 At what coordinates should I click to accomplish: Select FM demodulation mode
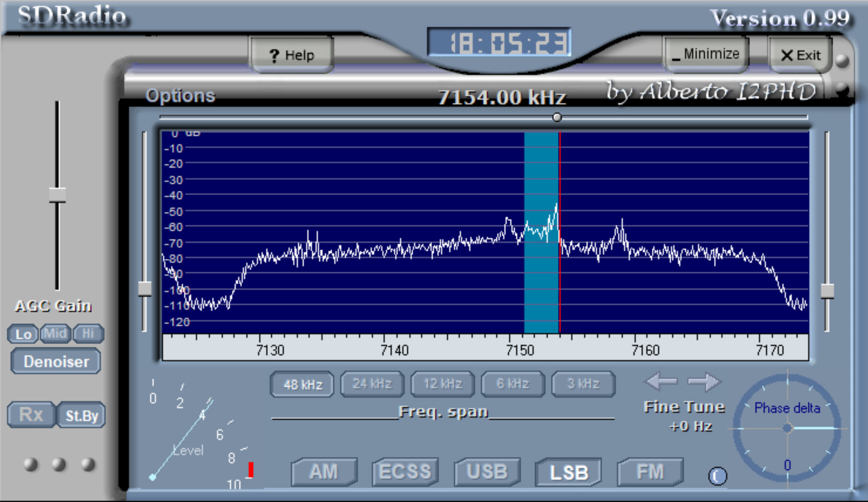(x=650, y=472)
